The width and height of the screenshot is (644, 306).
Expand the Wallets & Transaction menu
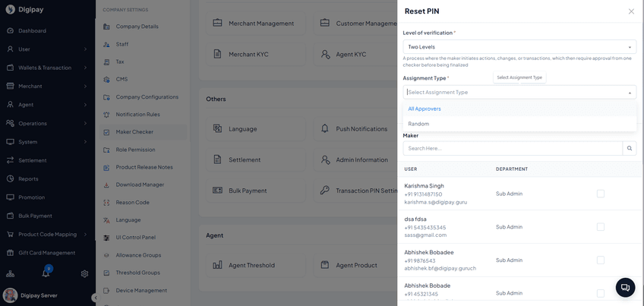(85, 68)
